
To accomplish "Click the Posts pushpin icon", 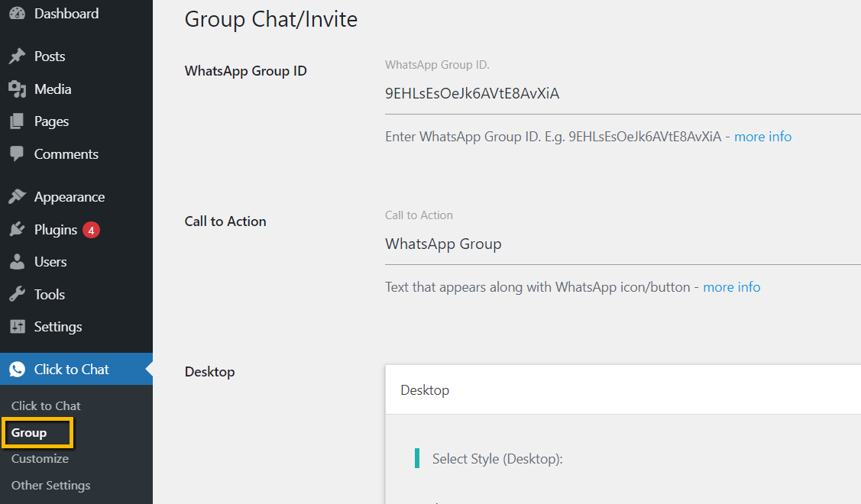I will point(17,56).
